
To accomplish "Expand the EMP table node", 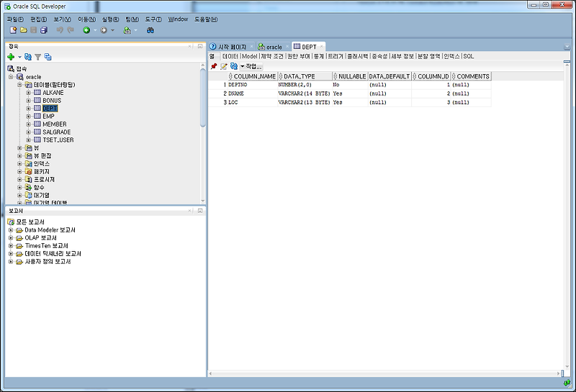I will pos(28,117).
